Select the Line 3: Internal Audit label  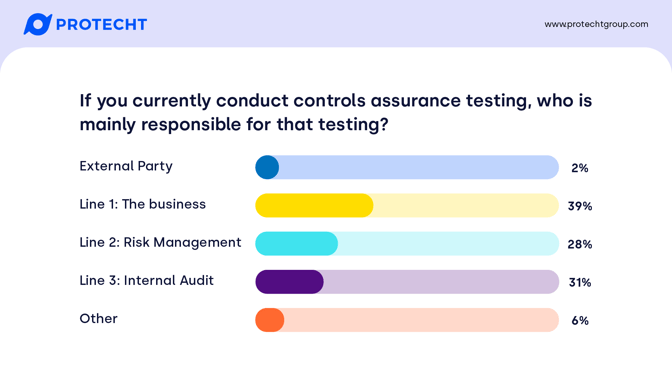click(147, 280)
